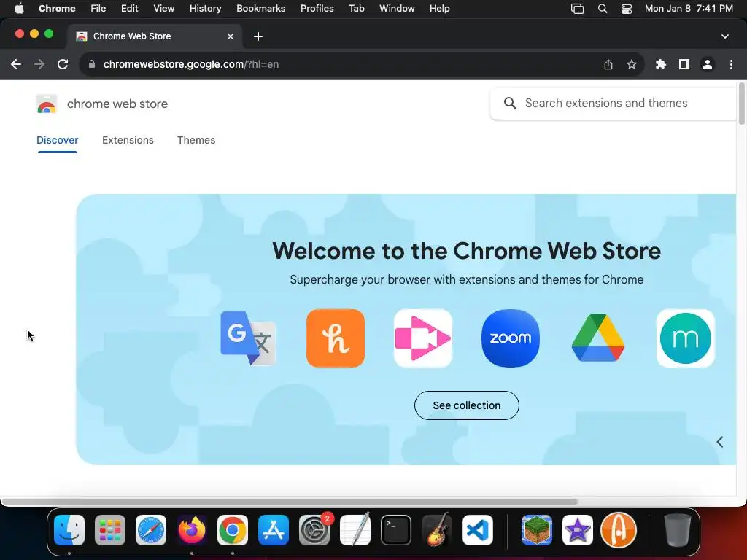Open the Extensions puzzle icon
Image resolution: width=747 pixels, height=560 pixels.
(660, 64)
